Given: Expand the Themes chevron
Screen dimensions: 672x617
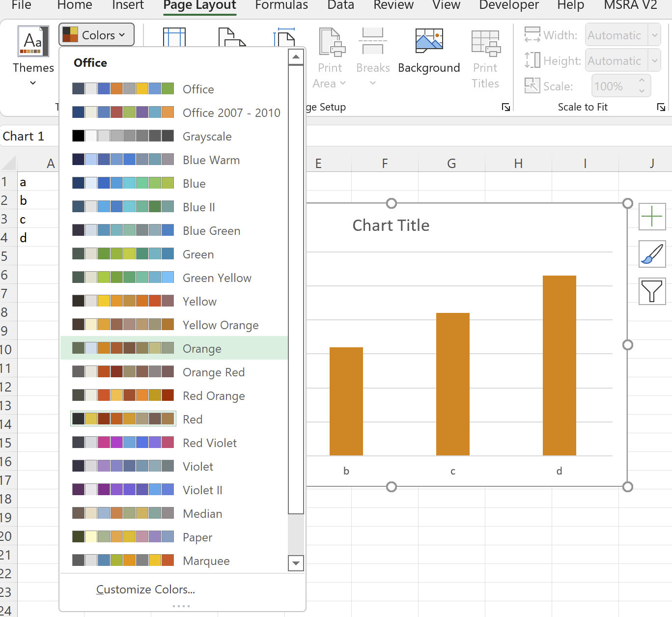Looking at the screenshot, I should click(33, 83).
